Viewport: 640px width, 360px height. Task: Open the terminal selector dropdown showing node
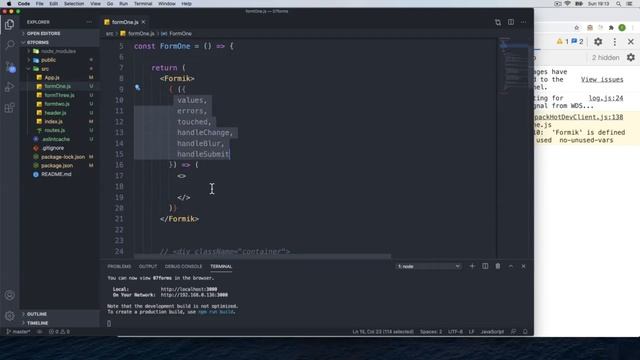tap(429, 266)
